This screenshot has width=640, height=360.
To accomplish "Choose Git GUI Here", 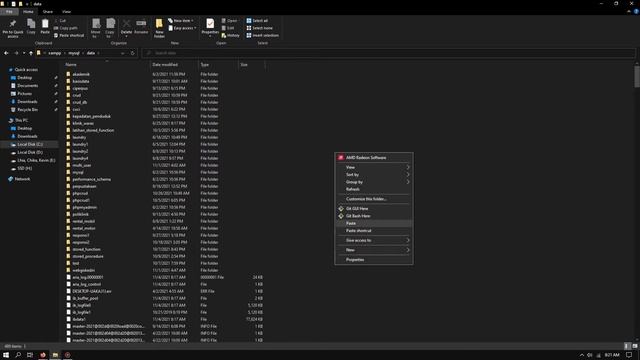I will pyautogui.click(x=373, y=209).
